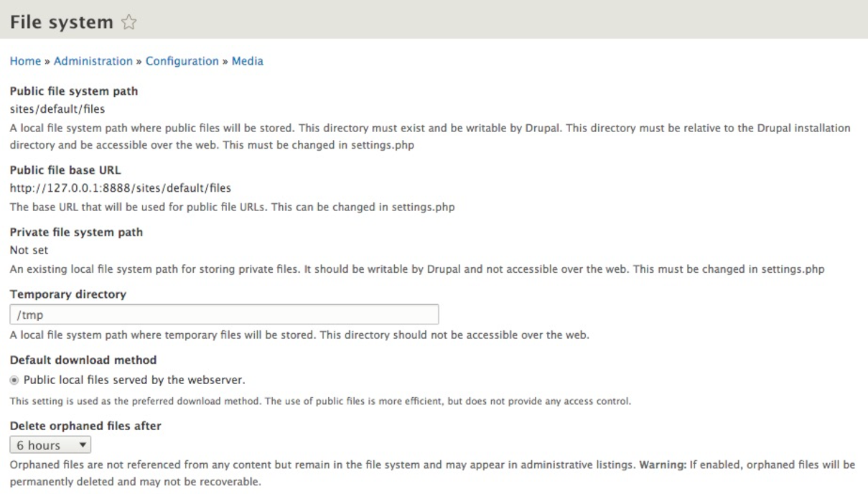Click the star icon beside File system title
The width and height of the screenshot is (868, 494).
129,23
